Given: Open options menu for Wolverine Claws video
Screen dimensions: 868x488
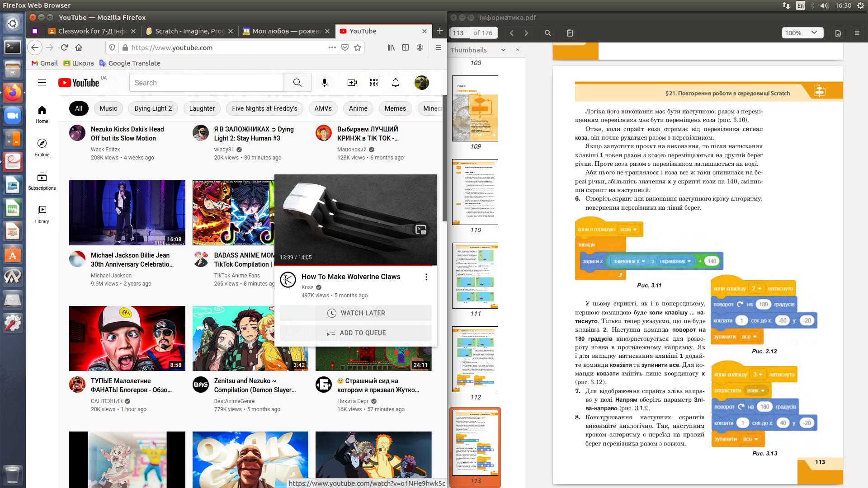Looking at the screenshot, I should point(426,277).
